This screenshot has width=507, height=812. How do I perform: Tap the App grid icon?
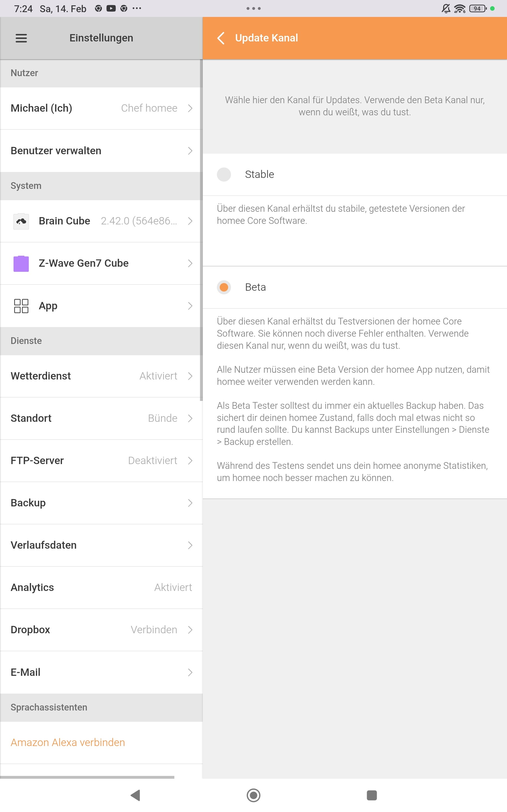point(21,306)
